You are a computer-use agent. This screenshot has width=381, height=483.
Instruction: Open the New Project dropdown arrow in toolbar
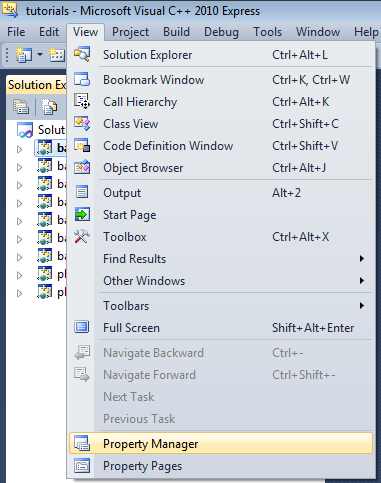point(40,54)
